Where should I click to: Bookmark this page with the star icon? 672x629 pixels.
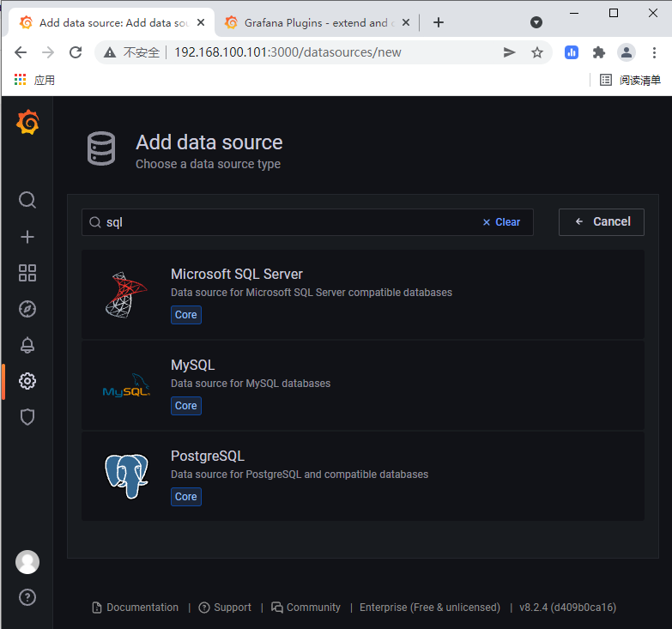537,52
